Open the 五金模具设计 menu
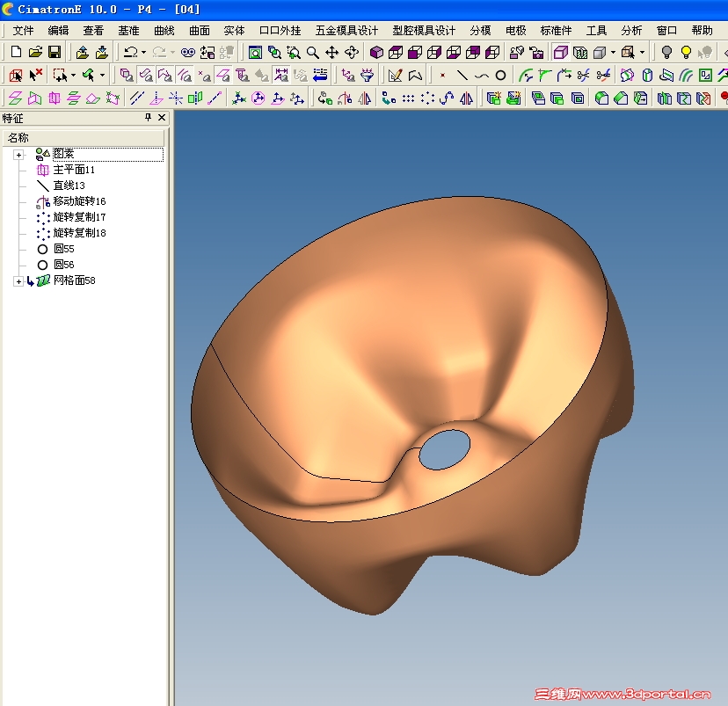728x706 pixels. (346, 31)
